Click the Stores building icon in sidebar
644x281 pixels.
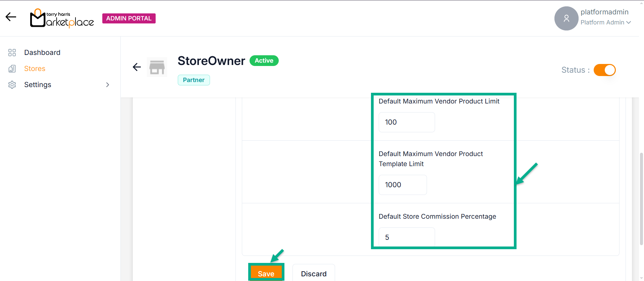[12, 69]
